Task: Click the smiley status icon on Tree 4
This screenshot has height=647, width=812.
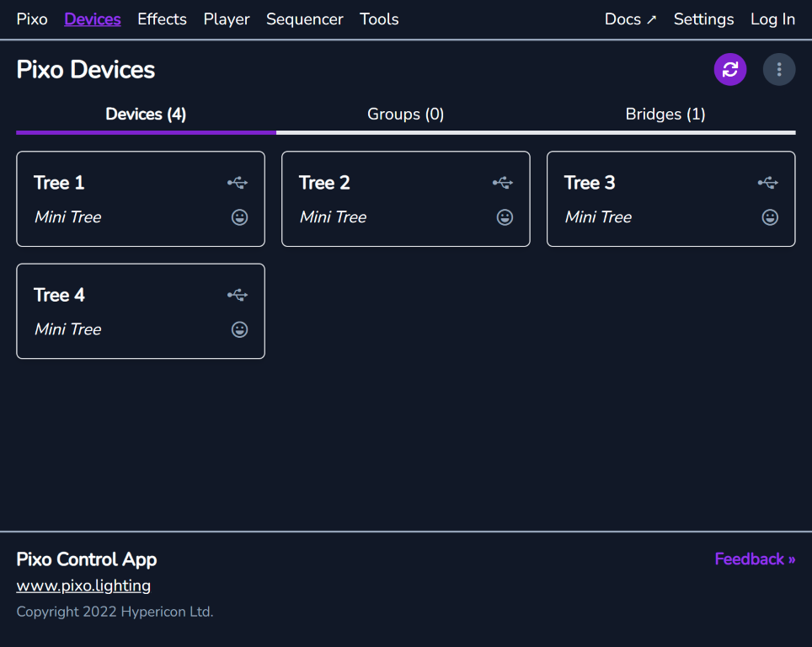Action: [239, 329]
